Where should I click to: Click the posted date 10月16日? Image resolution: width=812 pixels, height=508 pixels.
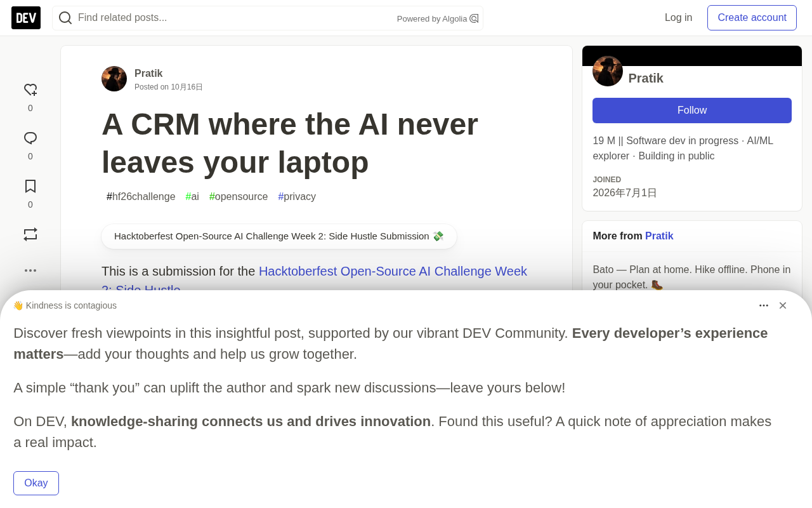pyautogui.click(x=187, y=87)
